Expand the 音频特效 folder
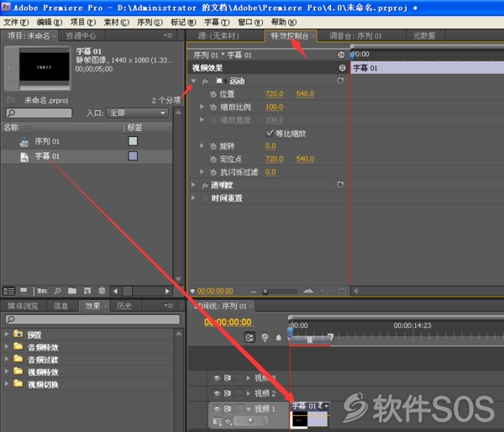504x432 pixels. pos(6,346)
